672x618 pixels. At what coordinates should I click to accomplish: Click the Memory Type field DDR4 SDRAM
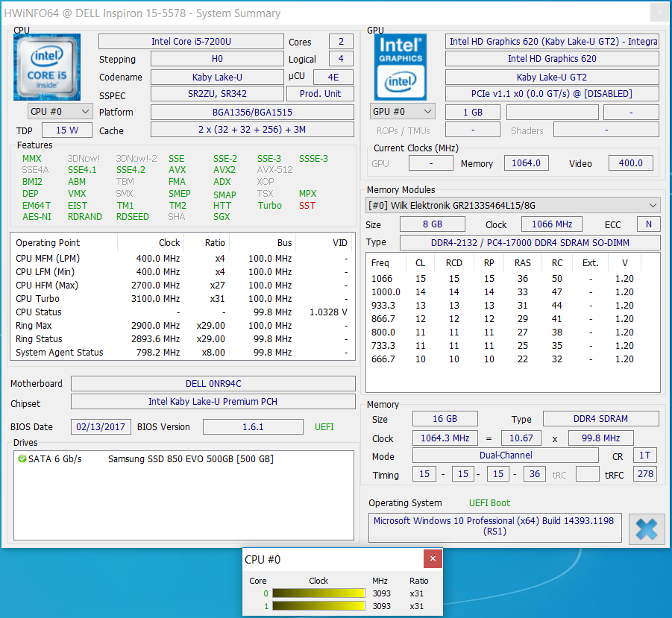click(601, 419)
